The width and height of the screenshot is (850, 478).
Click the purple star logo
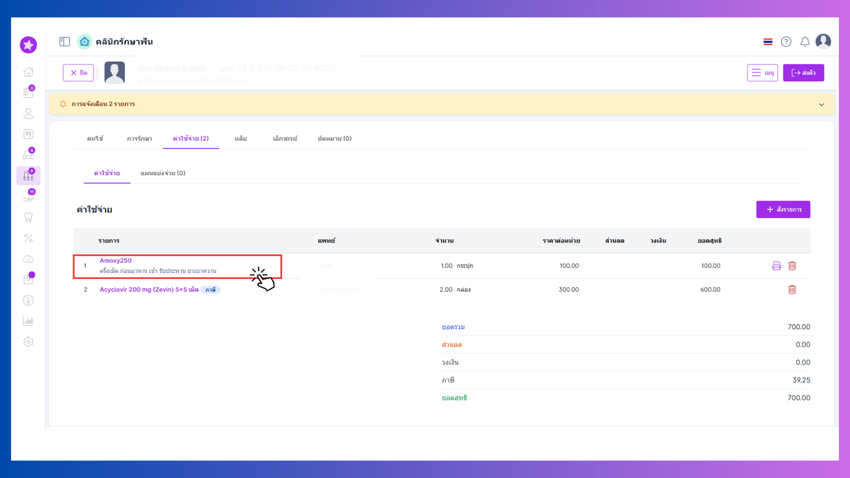coord(28,44)
